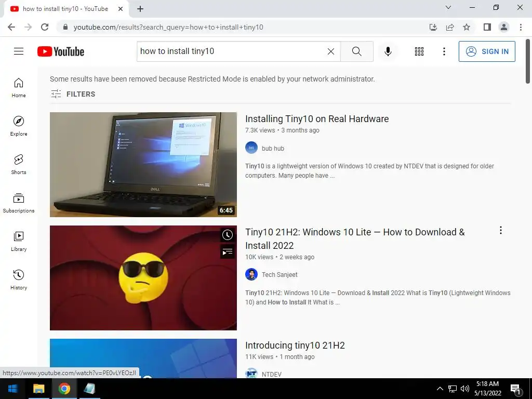
Task: Open File Explorer from taskbar
Action: pyautogui.click(x=38, y=389)
